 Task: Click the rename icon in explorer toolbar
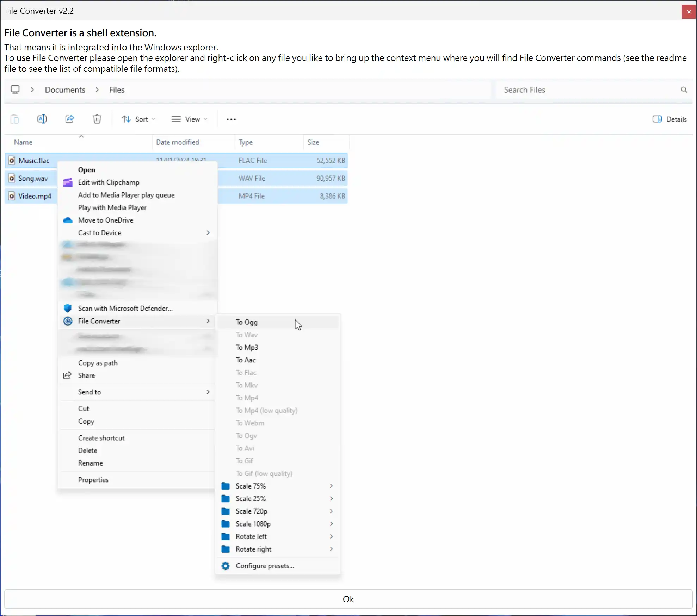[x=42, y=119]
